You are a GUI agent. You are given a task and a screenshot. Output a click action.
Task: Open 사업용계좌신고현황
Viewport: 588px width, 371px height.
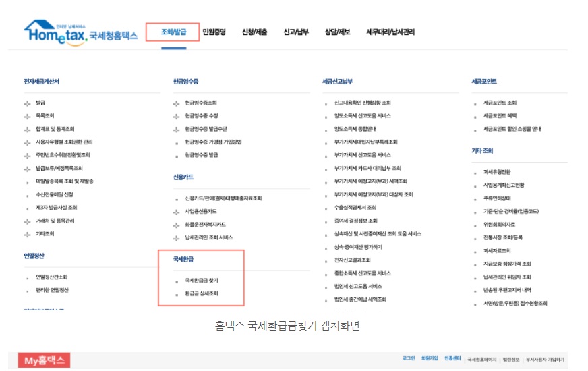504,185
